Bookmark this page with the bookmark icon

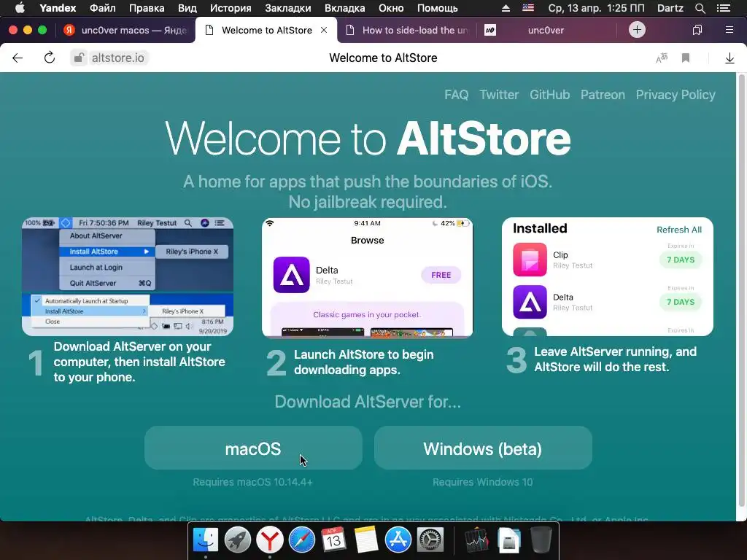pos(686,58)
